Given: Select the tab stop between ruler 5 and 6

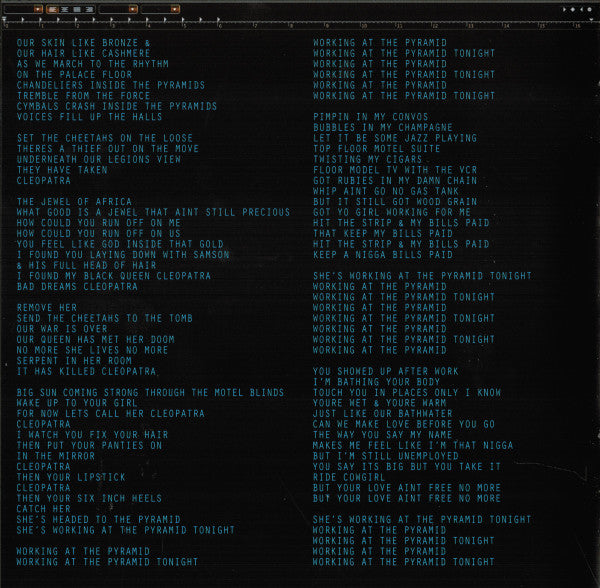Looking at the screenshot, I should tap(201, 20).
